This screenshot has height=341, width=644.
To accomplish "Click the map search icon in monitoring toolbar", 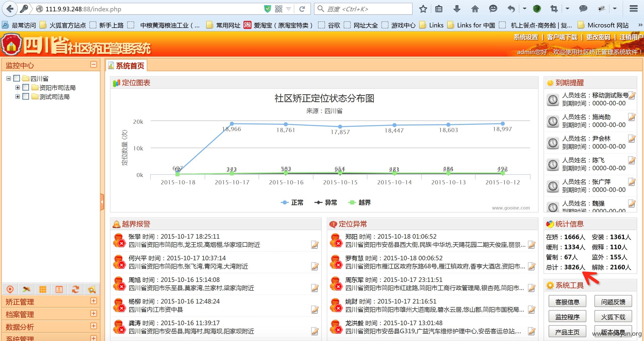I will [x=92, y=289].
